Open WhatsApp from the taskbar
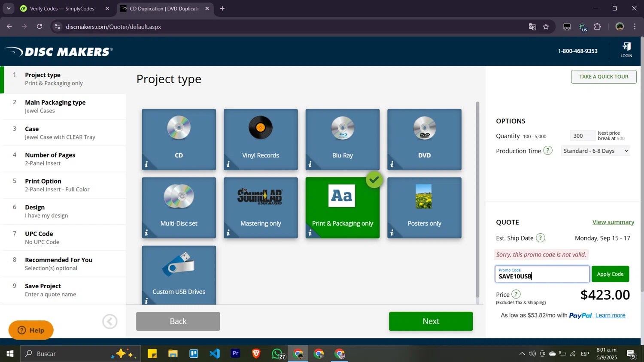 (x=277, y=354)
